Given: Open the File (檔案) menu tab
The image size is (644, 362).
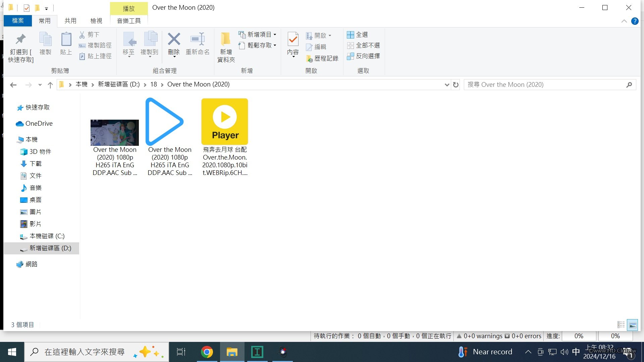Looking at the screenshot, I should click(18, 21).
